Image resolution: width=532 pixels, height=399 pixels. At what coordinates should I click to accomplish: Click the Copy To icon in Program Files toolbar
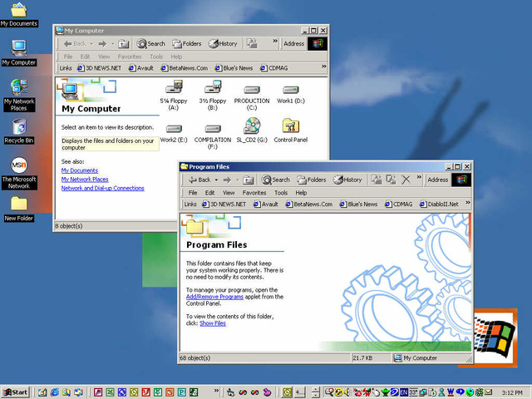pyautogui.click(x=391, y=180)
